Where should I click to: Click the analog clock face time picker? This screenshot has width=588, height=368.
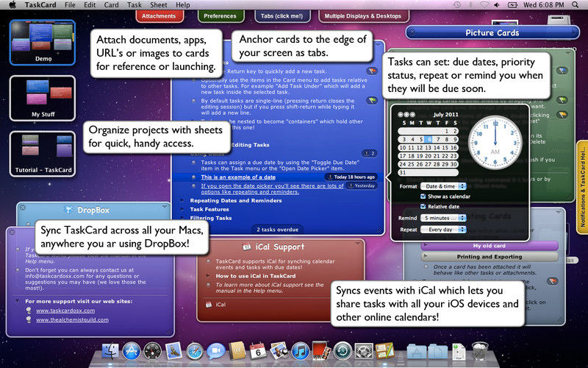click(x=495, y=143)
